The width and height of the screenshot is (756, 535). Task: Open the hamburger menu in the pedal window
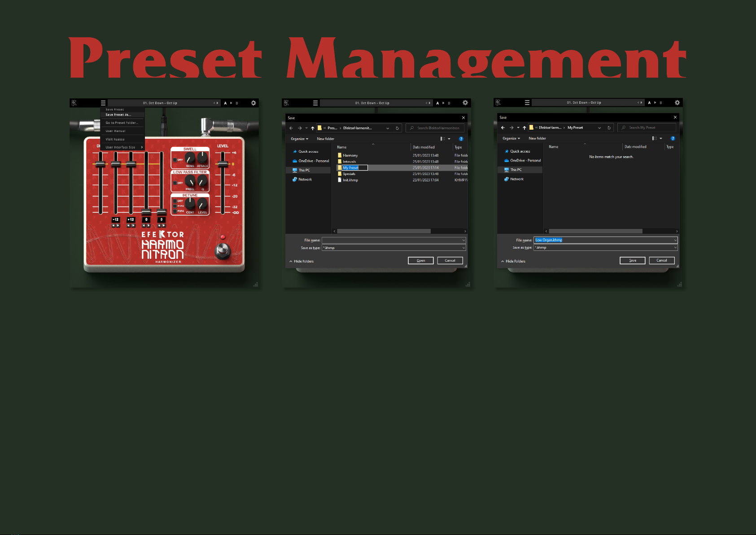click(103, 103)
